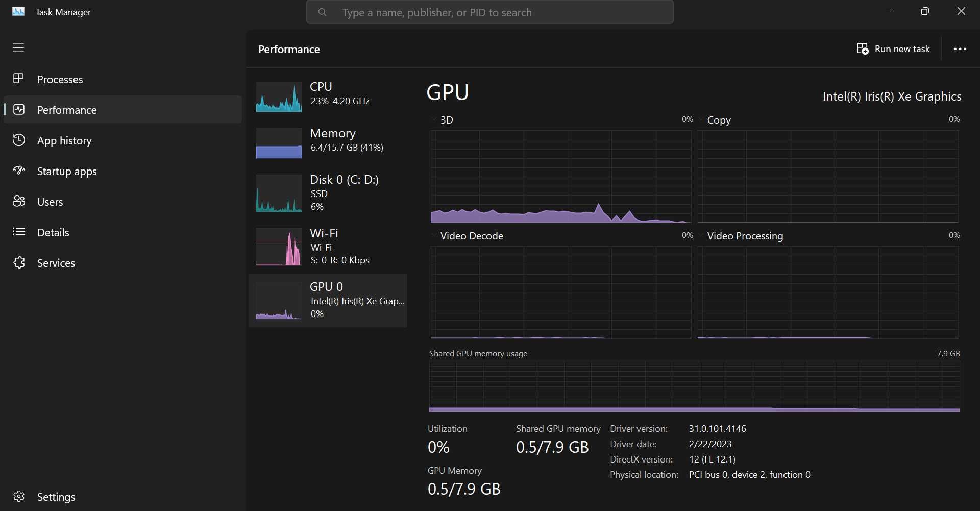The image size is (980, 511).
Task: Expand the Video Processing engine dropdown chevron
Action: point(701,236)
